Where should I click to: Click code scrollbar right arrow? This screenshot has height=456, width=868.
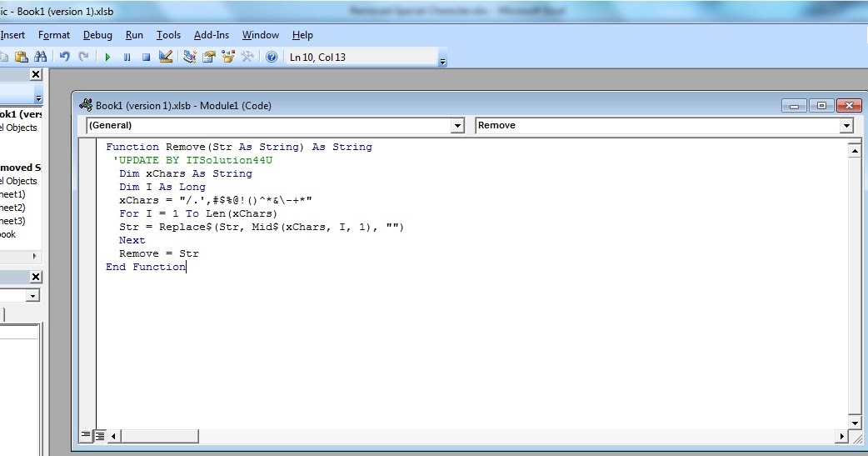841,436
